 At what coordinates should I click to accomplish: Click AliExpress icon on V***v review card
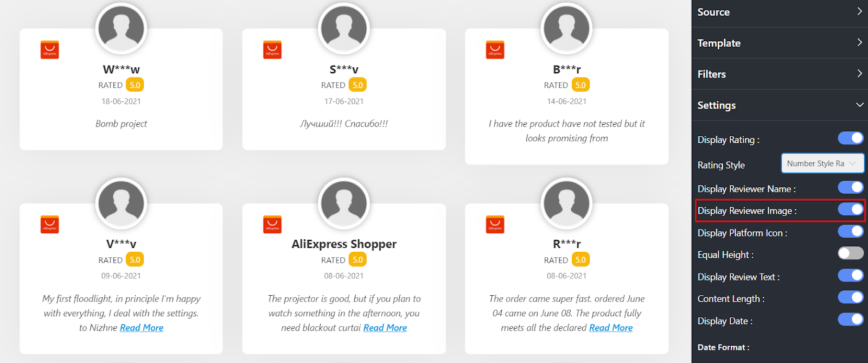(49, 224)
